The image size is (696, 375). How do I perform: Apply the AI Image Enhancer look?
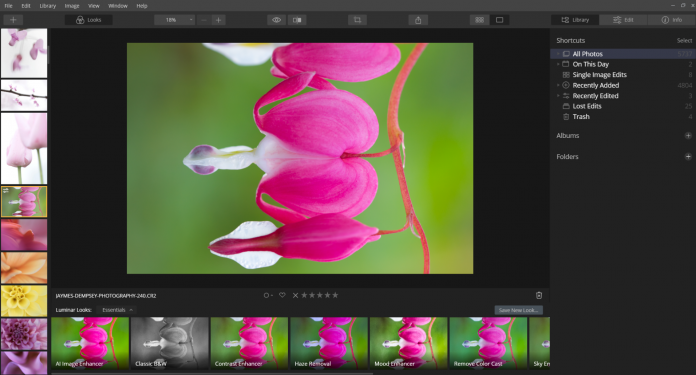[x=90, y=343]
